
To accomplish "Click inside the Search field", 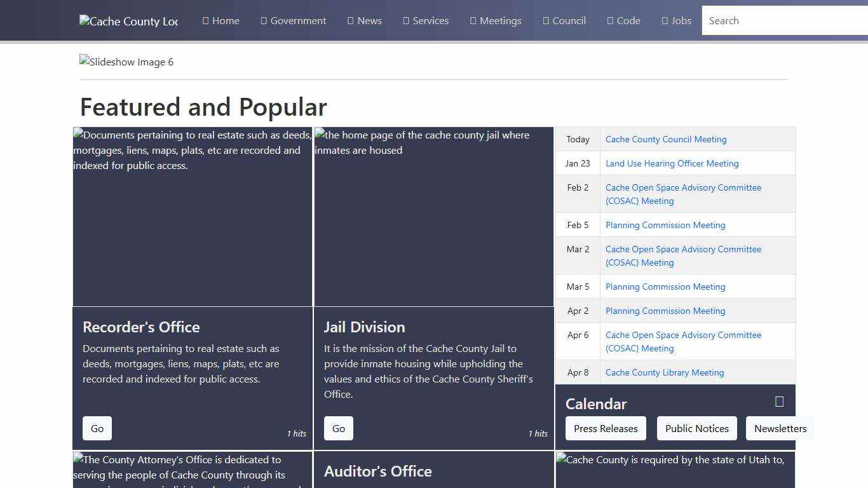I will click(782, 20).
